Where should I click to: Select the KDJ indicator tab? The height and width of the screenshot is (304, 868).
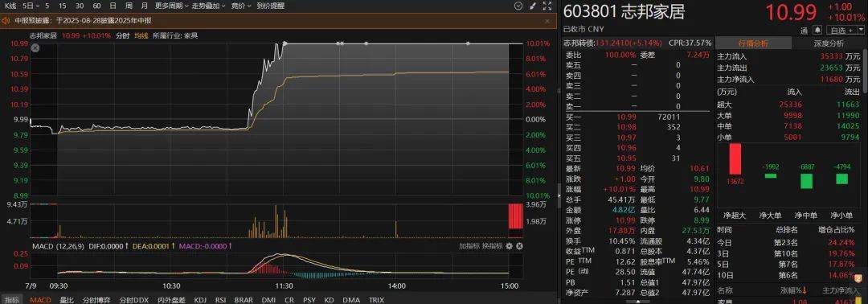[200, 299]
